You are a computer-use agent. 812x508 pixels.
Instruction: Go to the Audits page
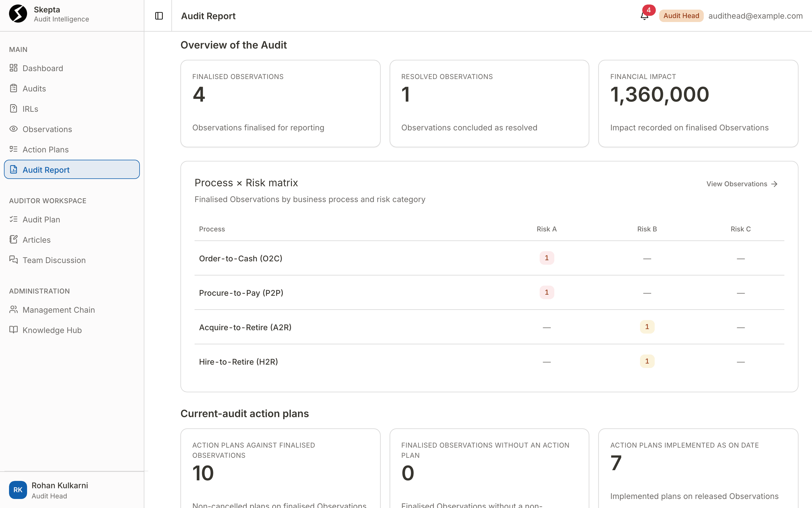click(x=72, y=88)
